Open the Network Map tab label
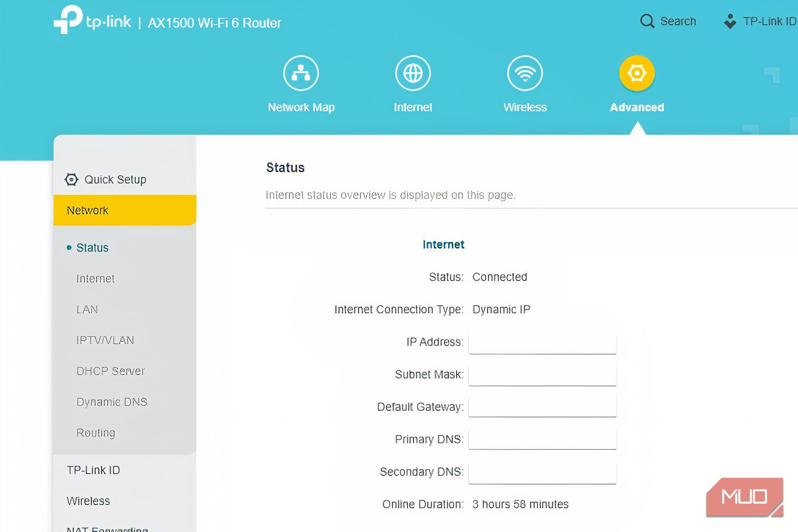 301,107
